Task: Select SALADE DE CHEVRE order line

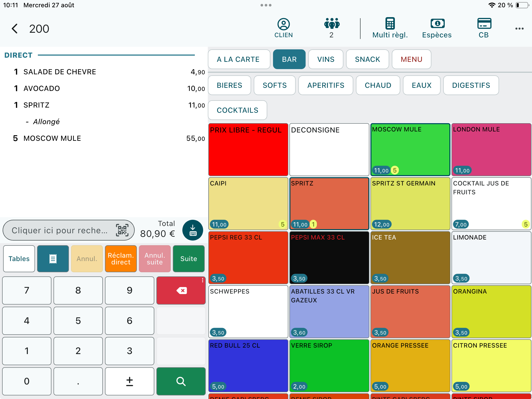Action: (104, 72)
